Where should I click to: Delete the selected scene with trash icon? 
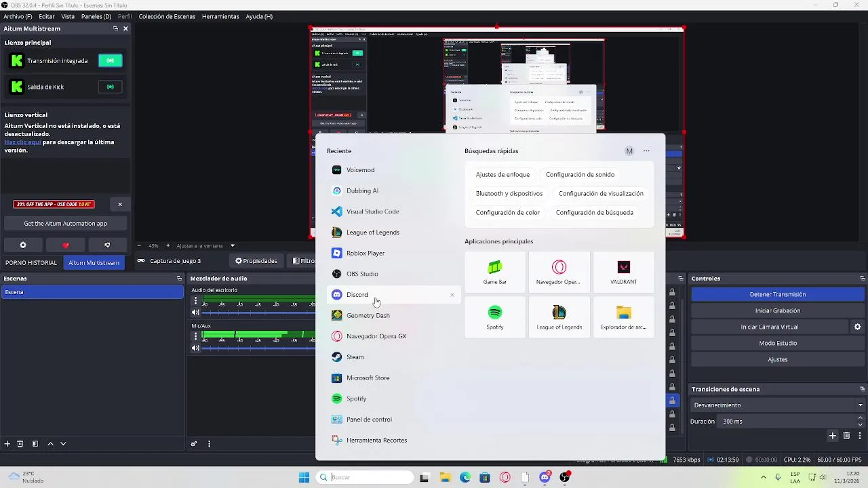click(x=20, y=444)
